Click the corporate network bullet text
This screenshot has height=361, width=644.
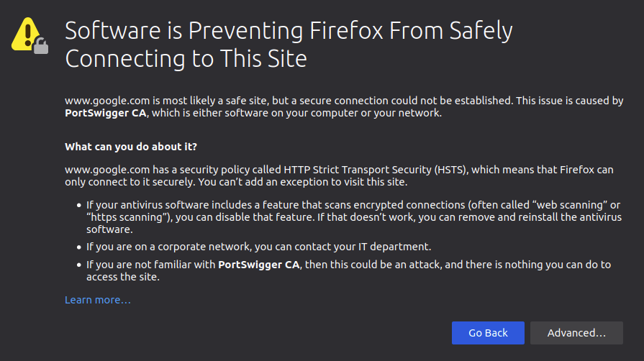(259, 247)
